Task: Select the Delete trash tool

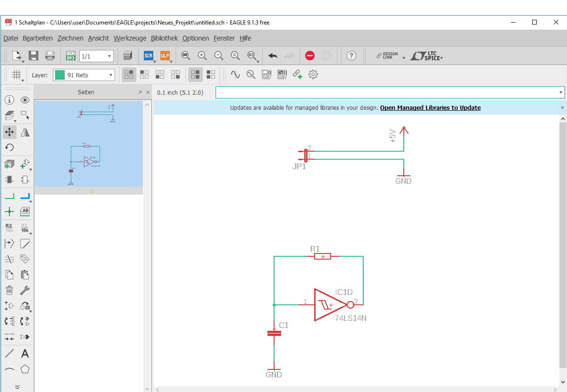Action: 9,290
